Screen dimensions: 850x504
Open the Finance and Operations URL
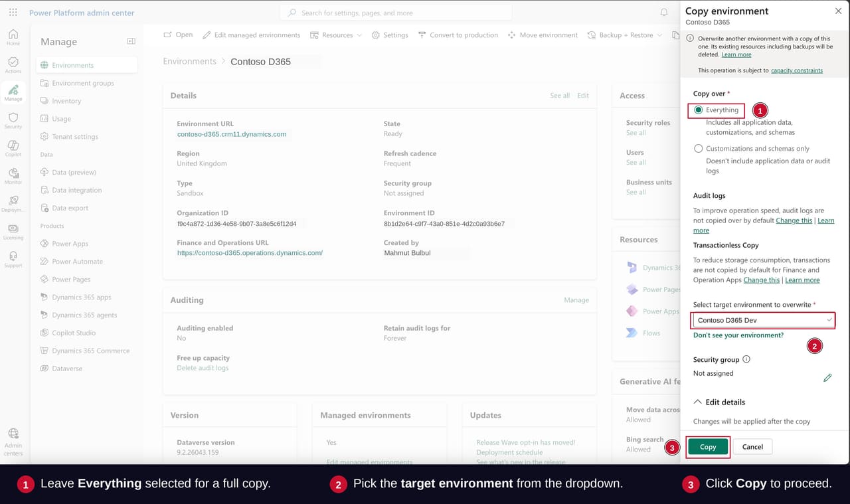click(250, 253)
